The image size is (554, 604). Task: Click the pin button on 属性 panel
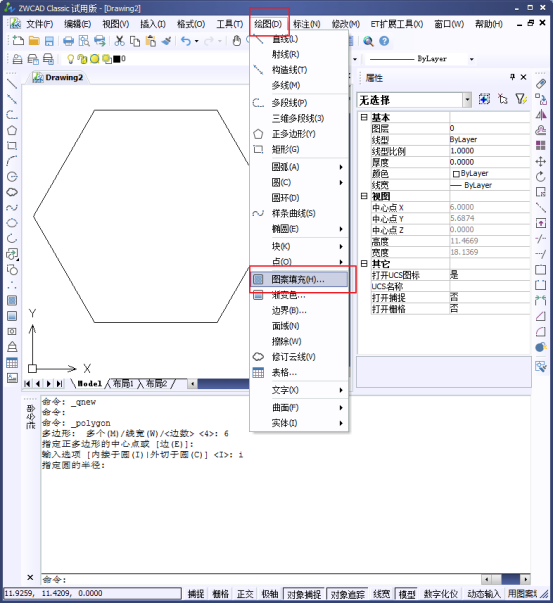[512, 77]
